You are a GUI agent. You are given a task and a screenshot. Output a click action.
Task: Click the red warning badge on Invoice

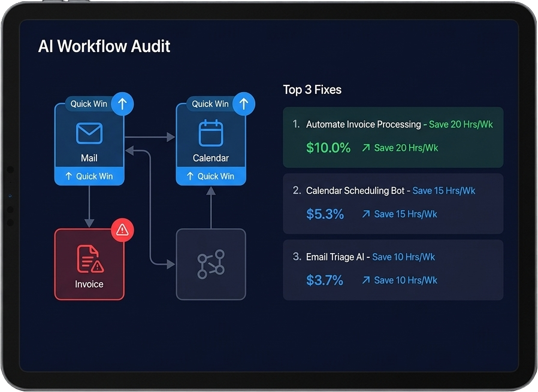point(122,230)
